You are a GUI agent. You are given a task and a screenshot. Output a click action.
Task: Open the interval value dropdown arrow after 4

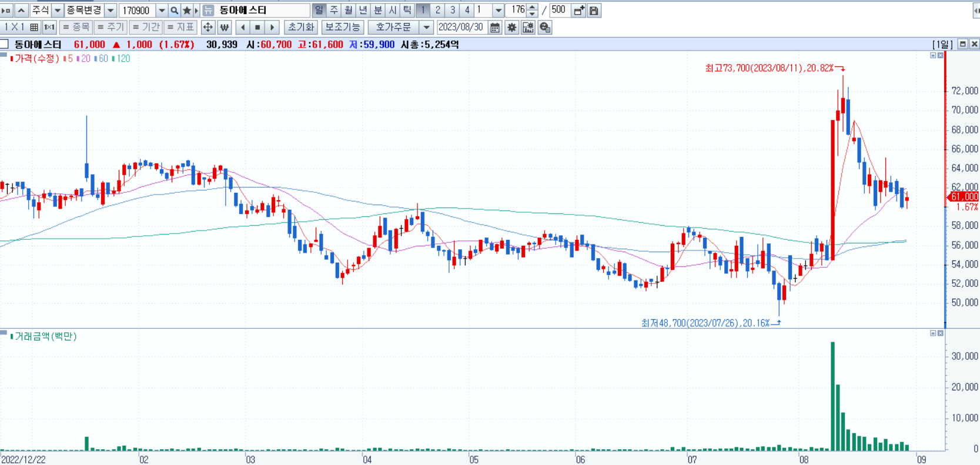(x=499, y=11)
